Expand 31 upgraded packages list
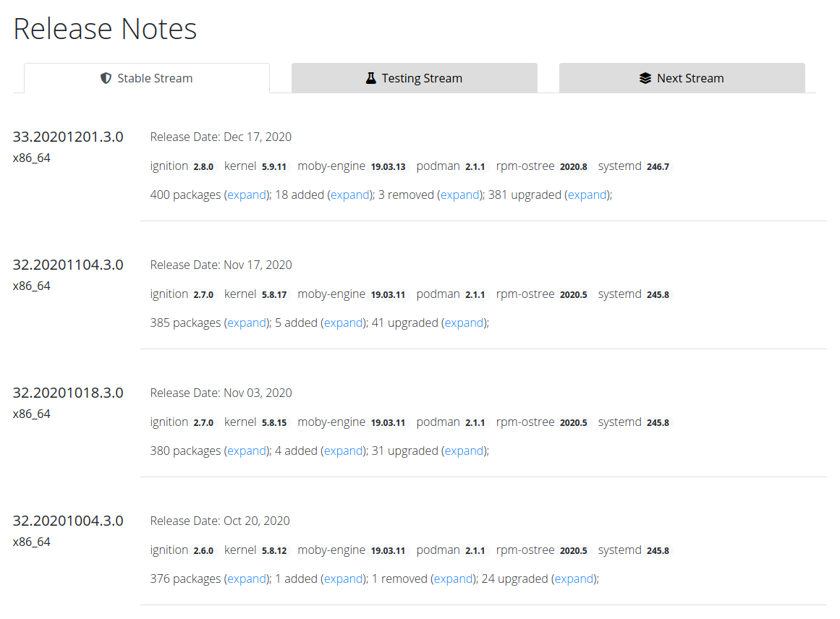Viewport: 840px width, 619px height. click(x=464, y=451)
